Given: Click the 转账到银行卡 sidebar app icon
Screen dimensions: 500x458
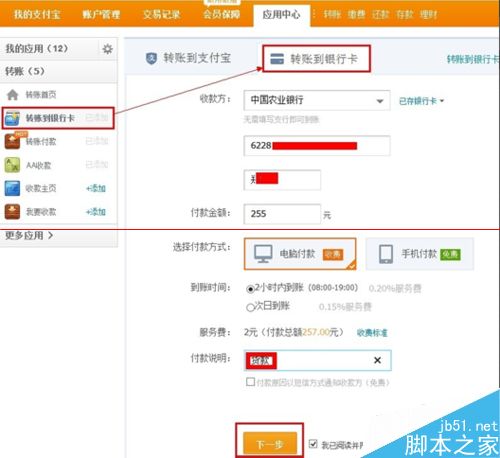Looking at the screenshot, I should coord(12,118).
